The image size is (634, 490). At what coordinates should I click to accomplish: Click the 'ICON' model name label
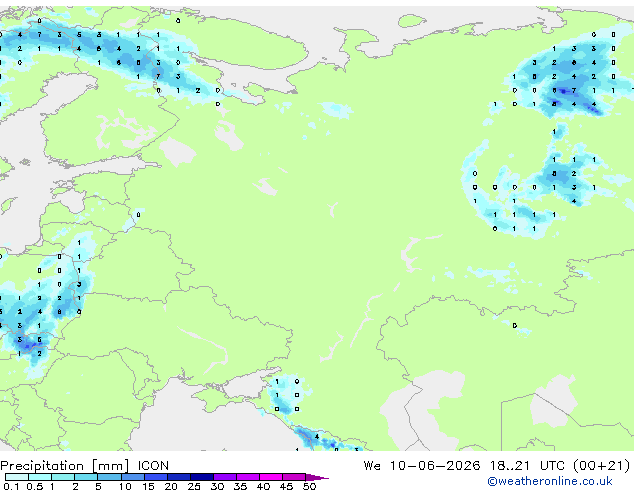tap(153, 466)
